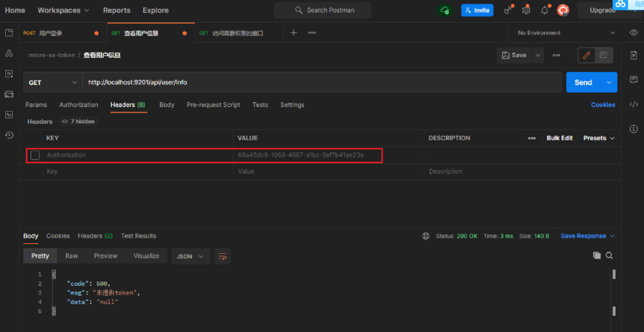Open the comments panel icon

pyautogui.click(x=634, y=80)
